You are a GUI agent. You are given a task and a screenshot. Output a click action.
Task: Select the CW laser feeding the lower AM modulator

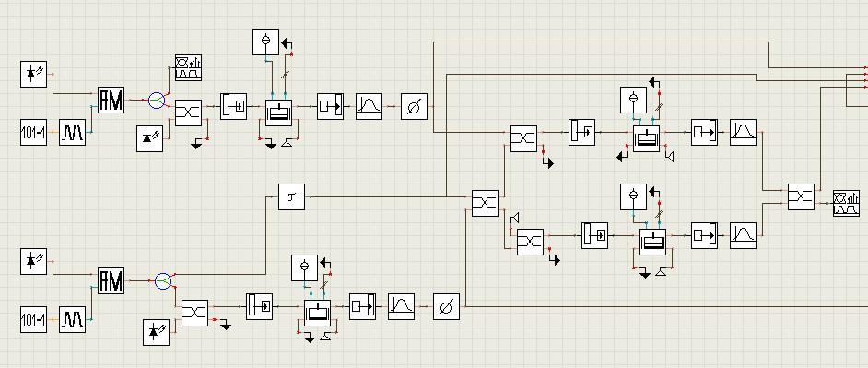point(33,261)
